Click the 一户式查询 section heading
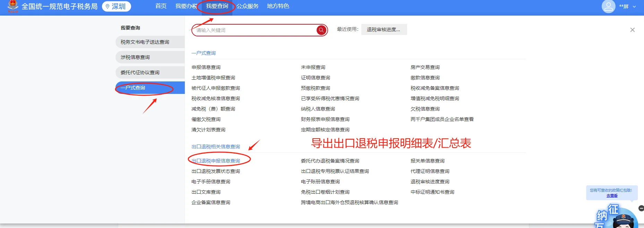Viewport: 644px width, 228px height. point(204,53)
